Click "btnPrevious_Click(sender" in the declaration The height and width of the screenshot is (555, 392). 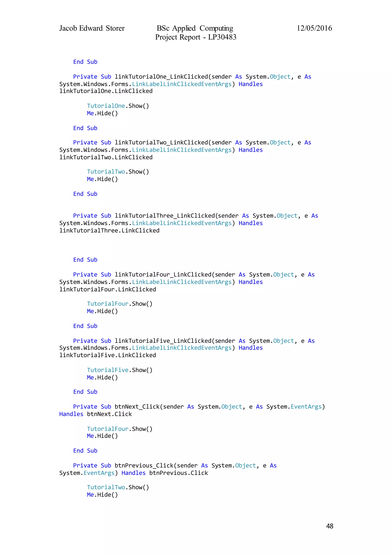pos(156,466)
